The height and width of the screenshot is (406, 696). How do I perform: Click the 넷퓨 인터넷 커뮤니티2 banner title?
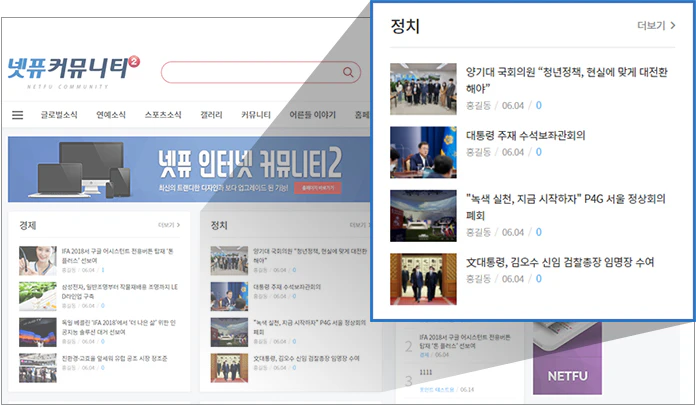(x=250, y=163)
